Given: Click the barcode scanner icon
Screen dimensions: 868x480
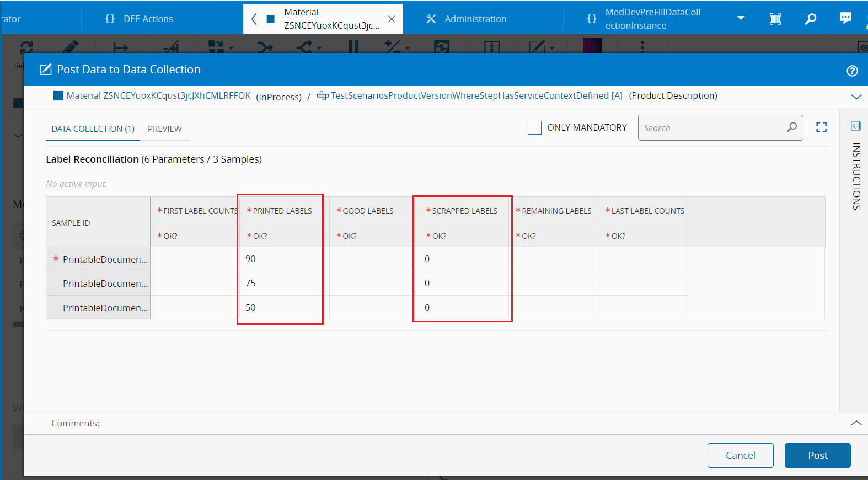Looking at the screenshot, I should pos(775,19).
